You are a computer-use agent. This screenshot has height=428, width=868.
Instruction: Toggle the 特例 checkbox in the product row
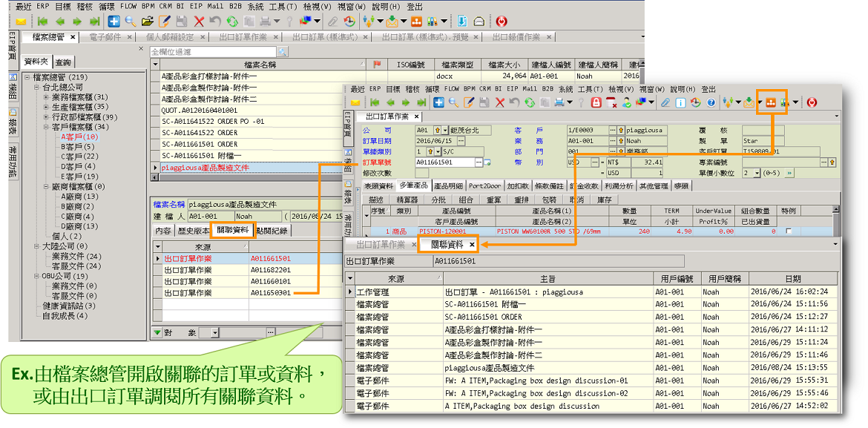(x=788, y=231)
